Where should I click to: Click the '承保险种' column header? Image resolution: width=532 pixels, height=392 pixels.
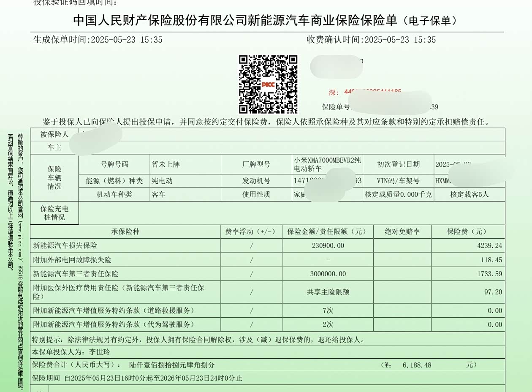coord(125,231)
